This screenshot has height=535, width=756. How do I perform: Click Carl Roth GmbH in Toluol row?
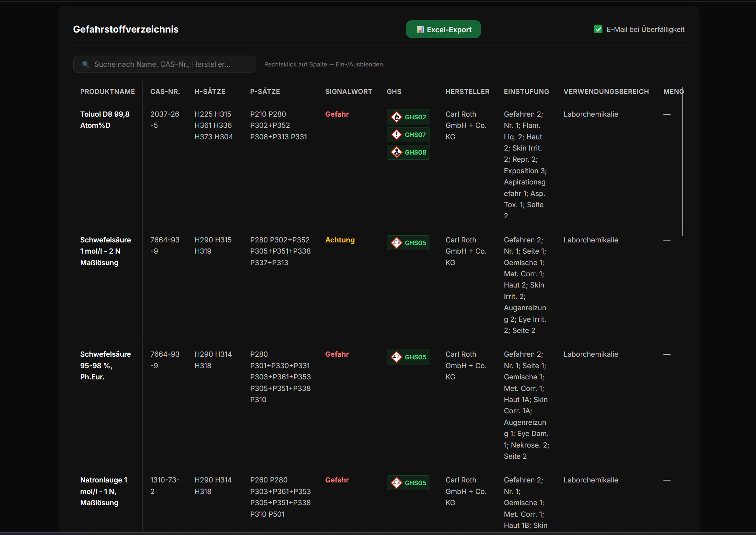point(466,125)
